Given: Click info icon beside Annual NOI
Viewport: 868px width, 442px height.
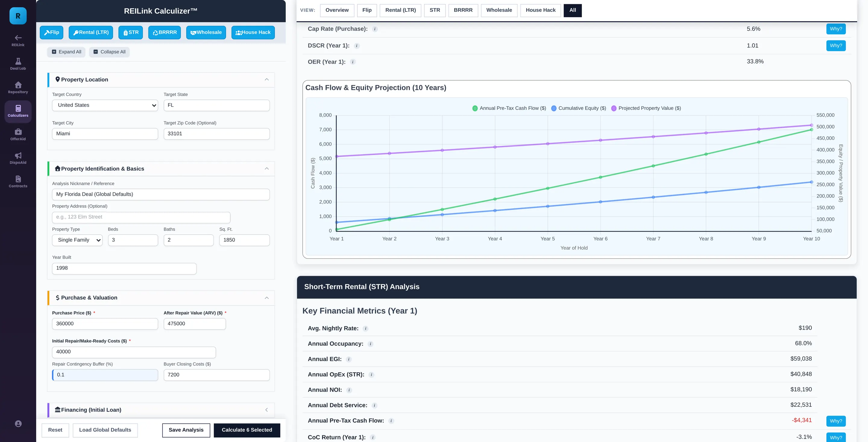Looking at the screenshot, I should [349, 390].
